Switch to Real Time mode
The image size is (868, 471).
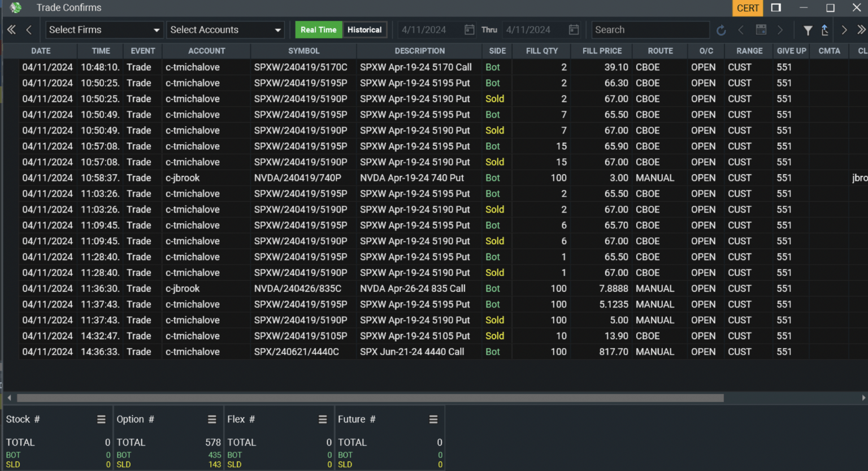click(318, 29)
